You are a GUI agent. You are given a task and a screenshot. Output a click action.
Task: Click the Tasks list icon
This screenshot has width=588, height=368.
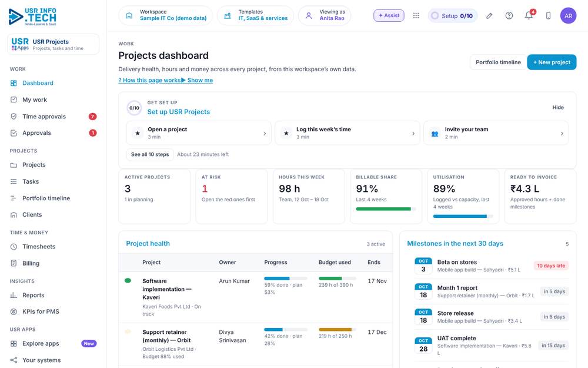[14, 181]
